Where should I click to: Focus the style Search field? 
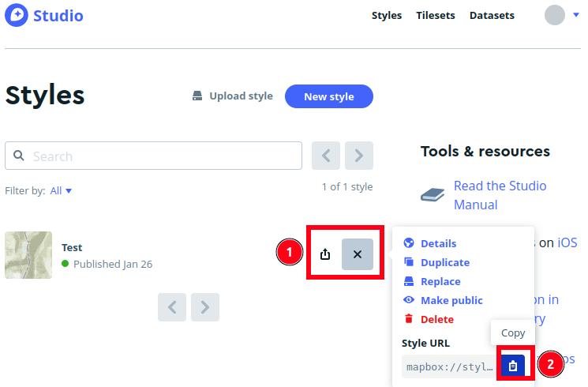(x=153, y=156)
